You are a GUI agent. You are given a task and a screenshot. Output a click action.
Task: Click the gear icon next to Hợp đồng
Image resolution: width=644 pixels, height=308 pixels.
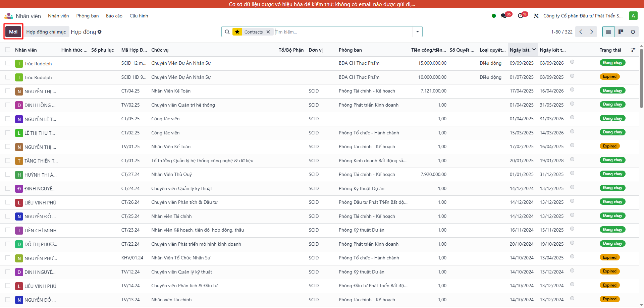pyautogui.click(x=100, y=32)
